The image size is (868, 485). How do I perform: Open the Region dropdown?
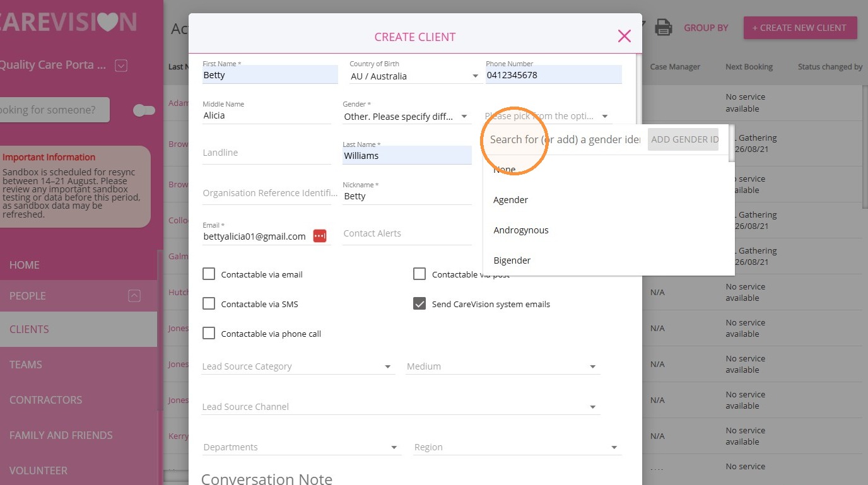tap(517, 447)
